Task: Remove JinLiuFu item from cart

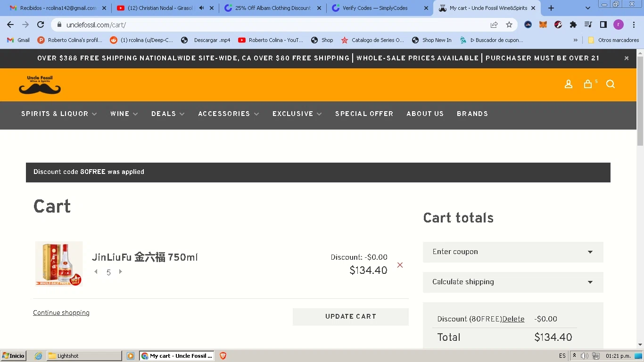Action: [400, 265]
